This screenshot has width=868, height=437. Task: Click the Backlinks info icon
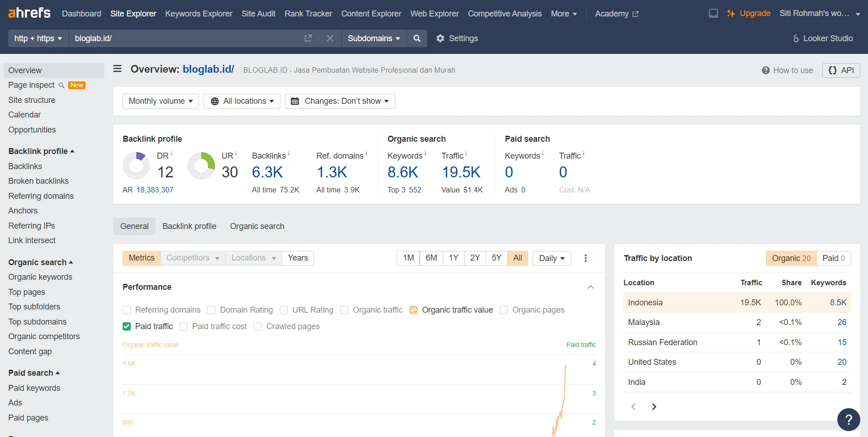point(289,154)
